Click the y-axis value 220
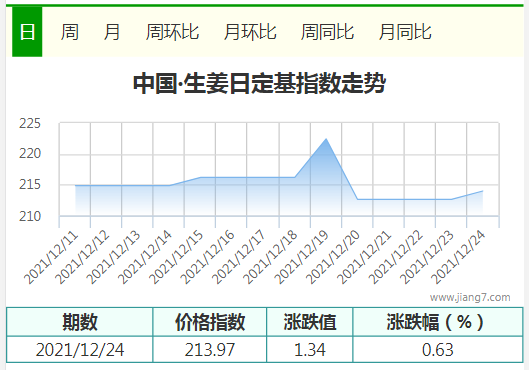 (30, 154)
